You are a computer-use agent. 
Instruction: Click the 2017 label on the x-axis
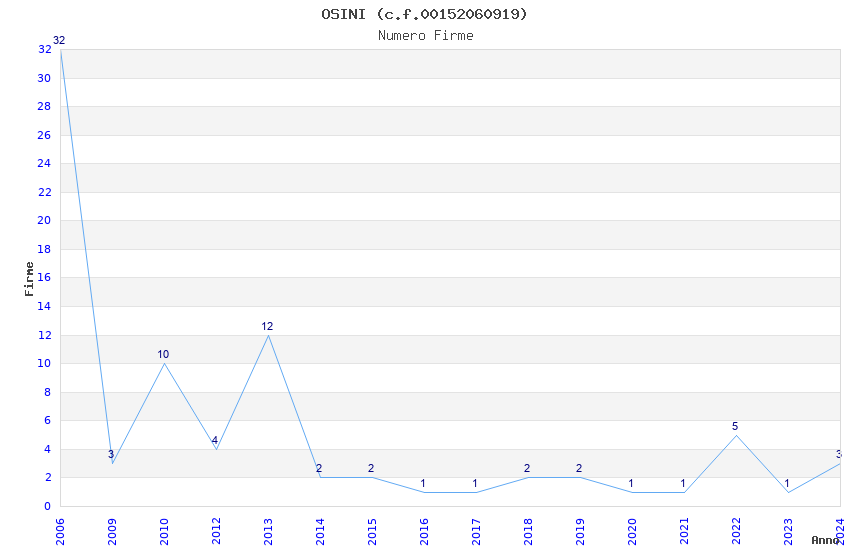coord(476,532)
